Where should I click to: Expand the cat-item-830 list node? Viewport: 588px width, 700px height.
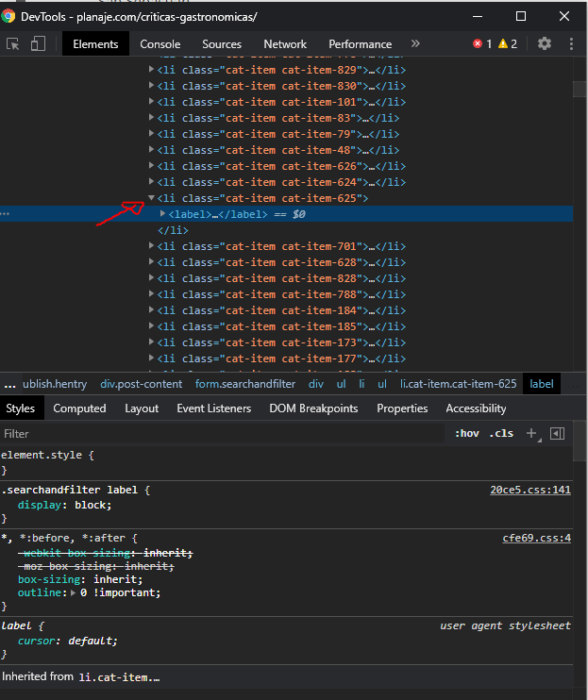151,86
